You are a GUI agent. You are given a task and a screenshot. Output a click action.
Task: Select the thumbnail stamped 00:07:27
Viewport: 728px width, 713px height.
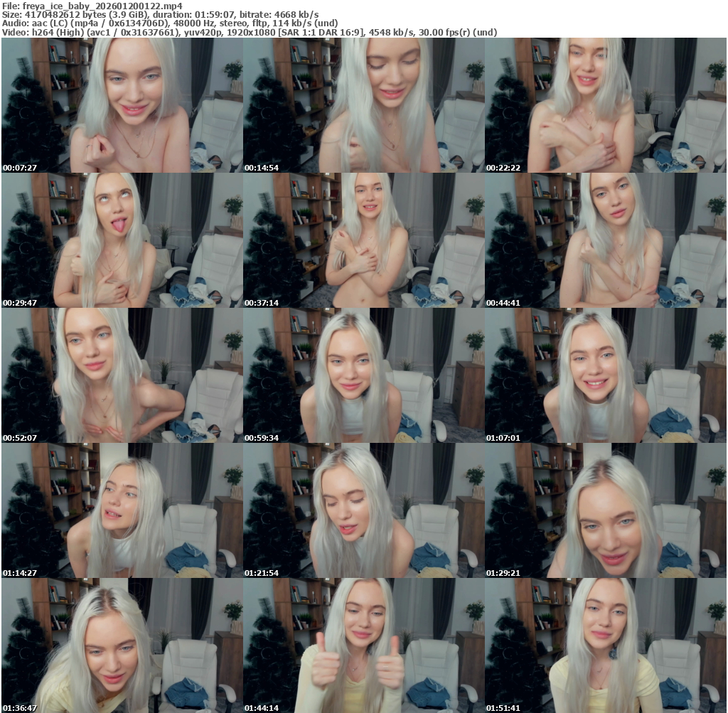122,105
